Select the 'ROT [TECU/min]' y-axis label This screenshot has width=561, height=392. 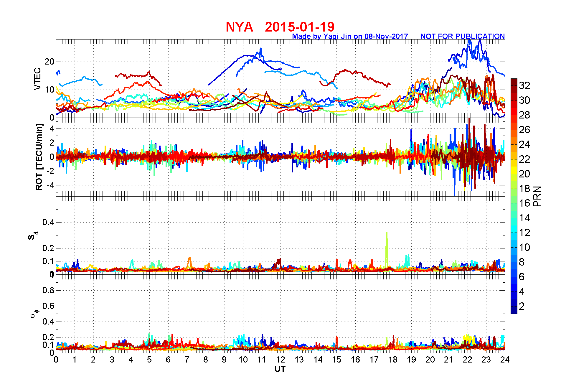tap(39, 157)
